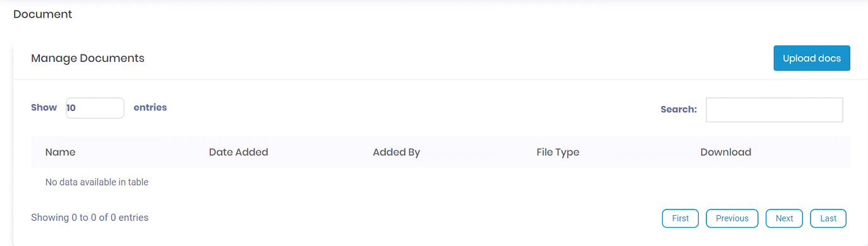Sort table by Date Added column

238,152
